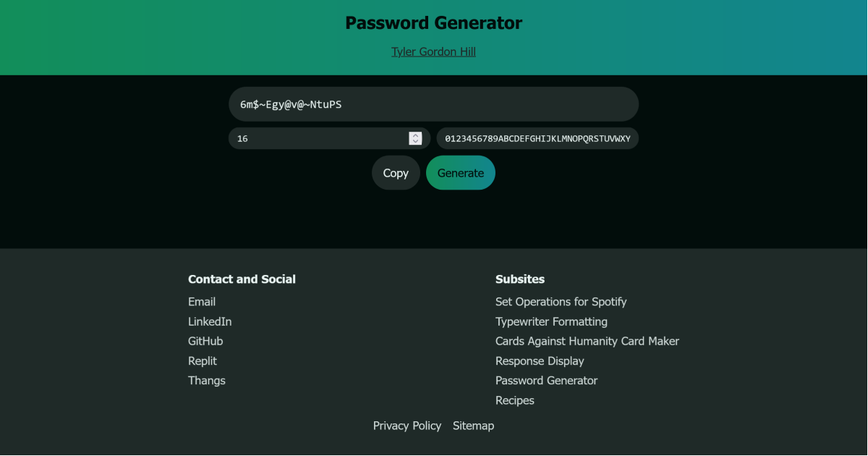Image resolution: width=868 pixels, height=456 pixels.
Task: Open the GitHub link
Action: [x=205, y=341]
